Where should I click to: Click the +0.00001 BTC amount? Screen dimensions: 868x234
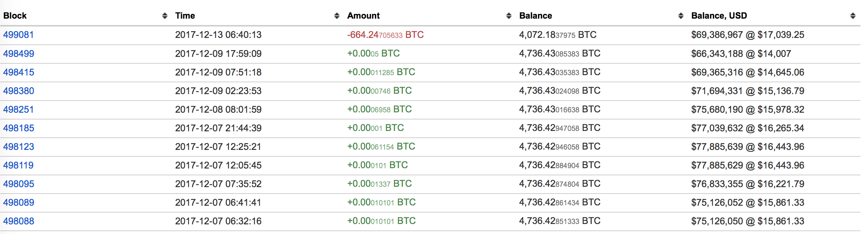[x=376, y=128]
